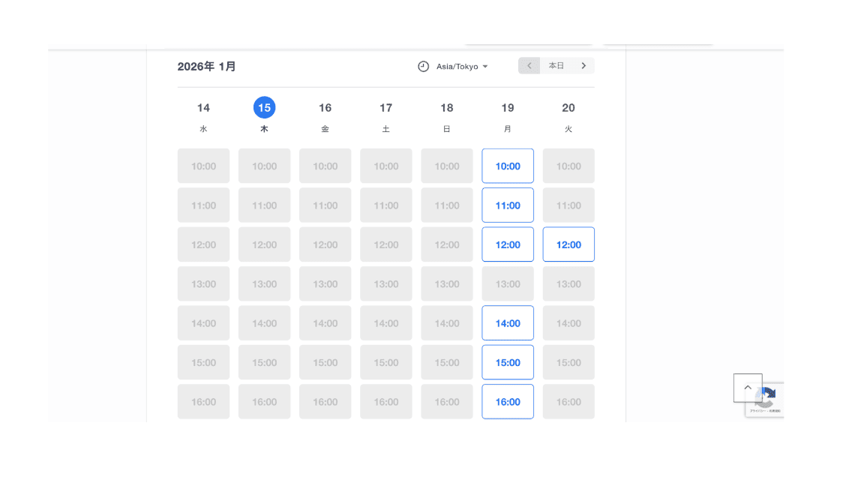The width and height of the screenshot is (852, 504).
Task: Click the scroll-to-top arrow button
Action: [747, 388]
